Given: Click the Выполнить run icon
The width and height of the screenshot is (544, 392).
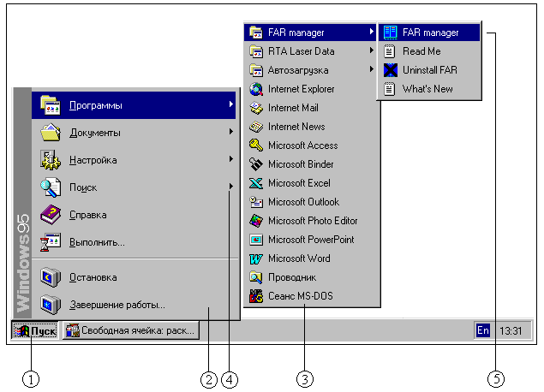Looking at the screenshot, I should (51, 242).
